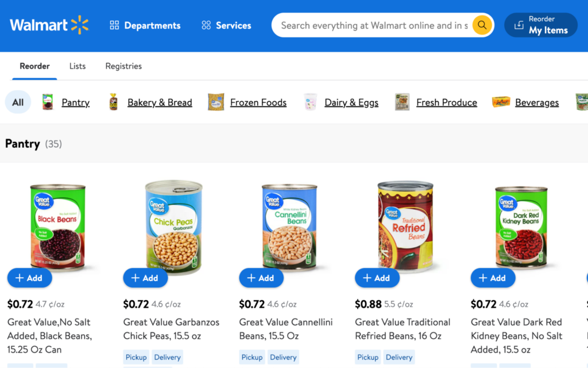Image resolution: width=588 pixels, height=368 pixels.
Task: Add Garbanzos Chick Peas to cart
Action: click(145, 278)
